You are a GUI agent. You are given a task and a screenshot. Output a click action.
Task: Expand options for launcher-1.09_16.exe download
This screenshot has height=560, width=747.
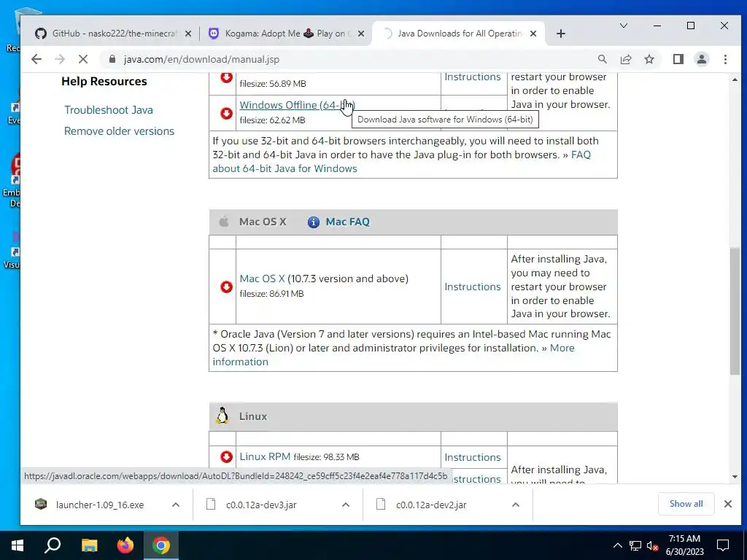pos(176,505)
